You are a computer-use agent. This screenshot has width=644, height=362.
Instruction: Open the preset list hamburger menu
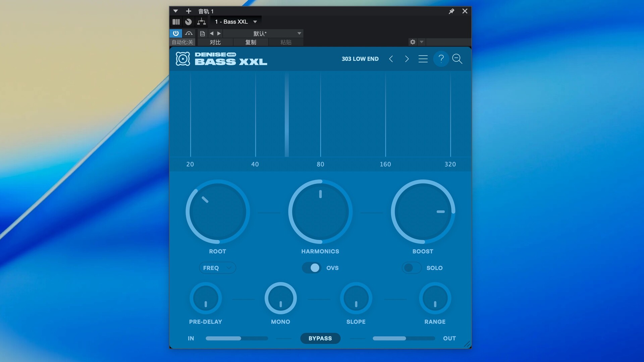pyautogui.click(x=423, y=59)
